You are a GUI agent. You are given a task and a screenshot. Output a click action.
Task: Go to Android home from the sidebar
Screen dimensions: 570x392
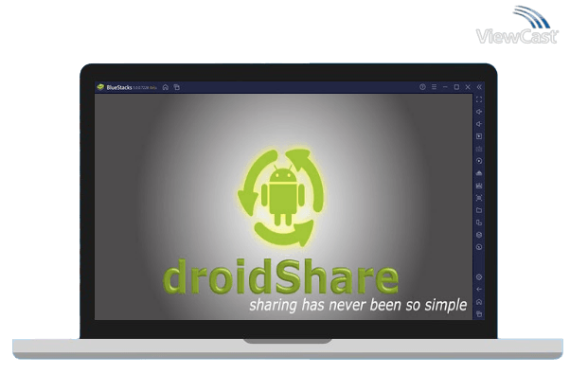[x=479, y=302]
